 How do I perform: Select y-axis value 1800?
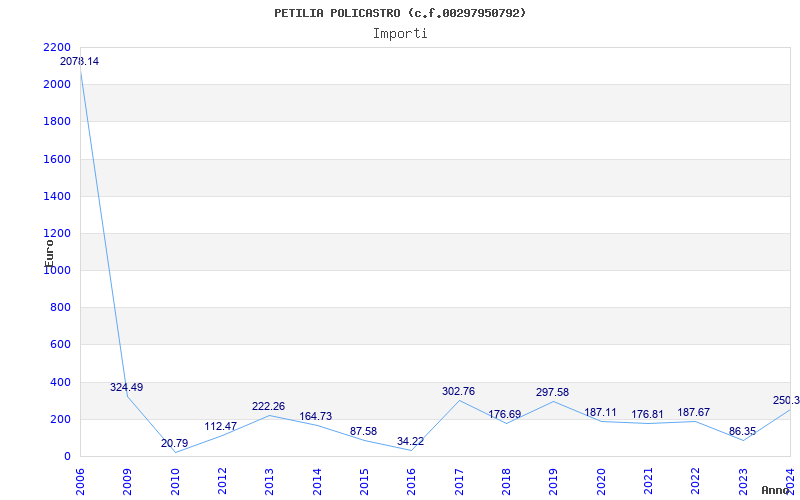[57, 122]
